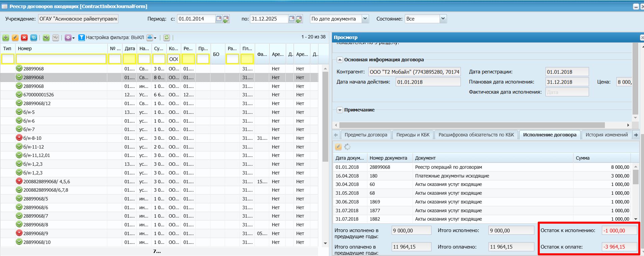Click the Номер column filter field
Image resolution: width=644 pixels, height=256 pixels.
point(61,59)
